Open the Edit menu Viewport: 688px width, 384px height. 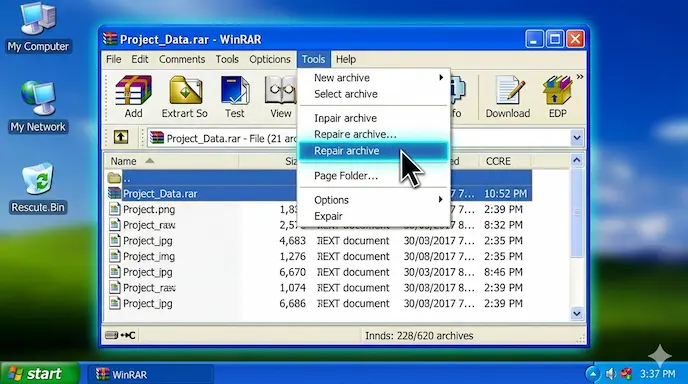click(x=140, y=59)
